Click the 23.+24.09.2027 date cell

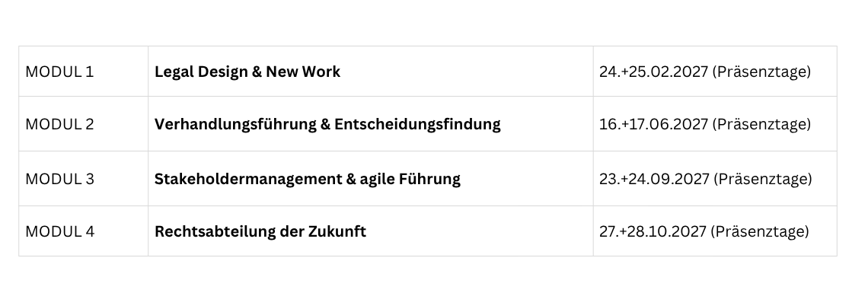pos(715,179)
